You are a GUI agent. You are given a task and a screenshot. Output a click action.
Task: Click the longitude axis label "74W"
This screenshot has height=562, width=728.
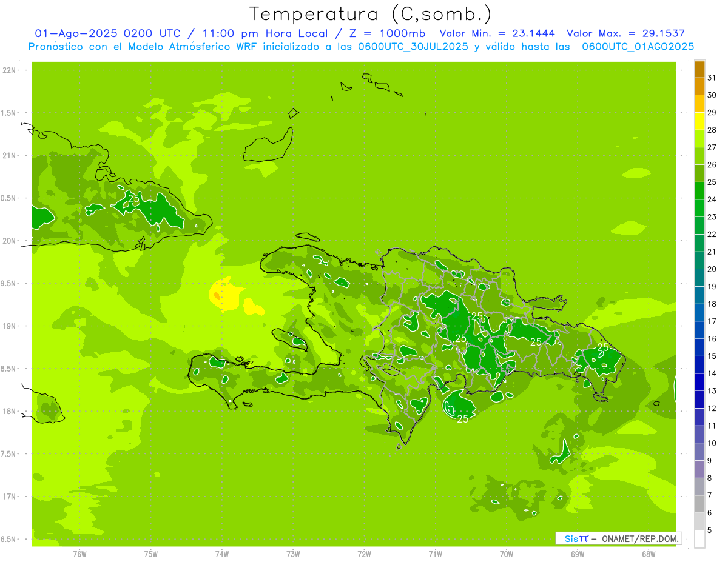222,554
